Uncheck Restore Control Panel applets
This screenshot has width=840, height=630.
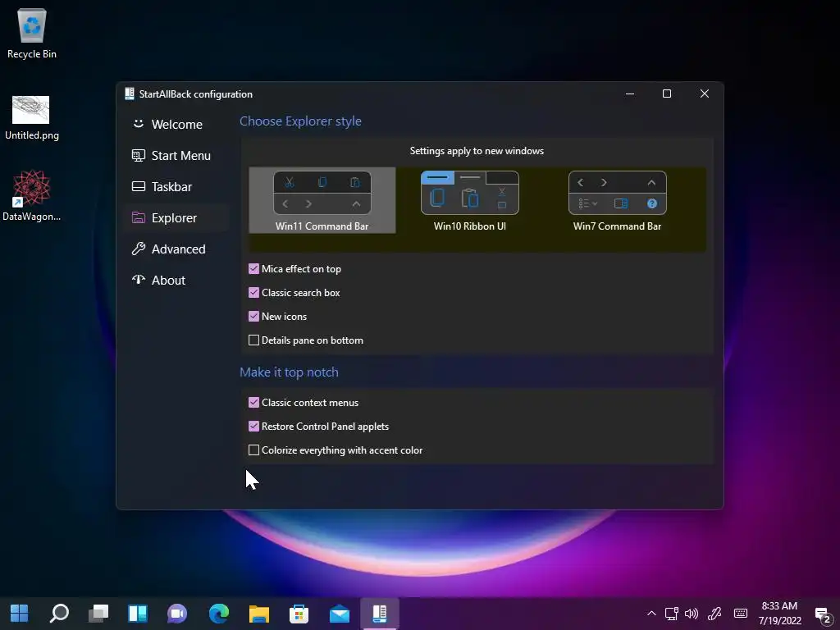click(x=254, y=427)
